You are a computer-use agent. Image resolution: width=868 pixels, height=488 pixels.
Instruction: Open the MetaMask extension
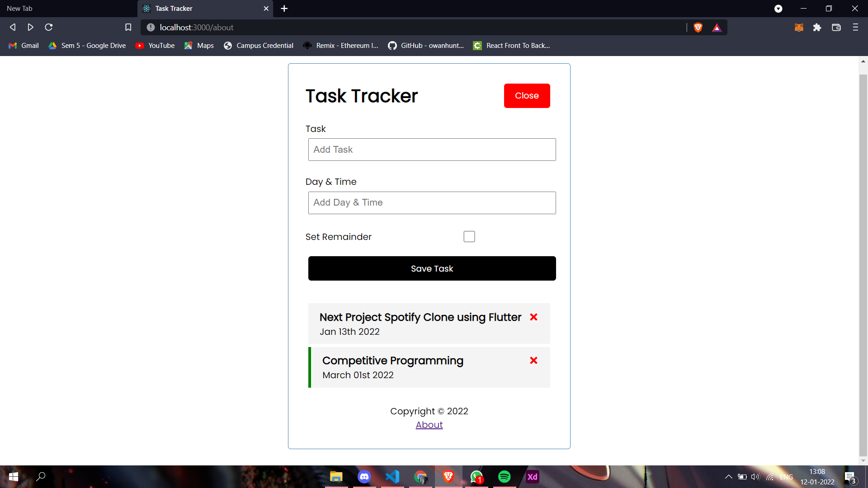[799, 27]
